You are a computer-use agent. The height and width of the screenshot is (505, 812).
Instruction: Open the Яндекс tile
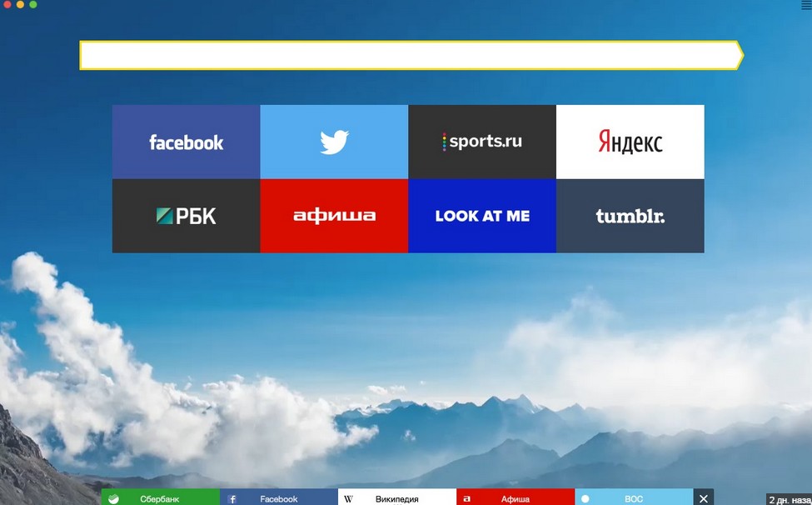pos(630,142)
